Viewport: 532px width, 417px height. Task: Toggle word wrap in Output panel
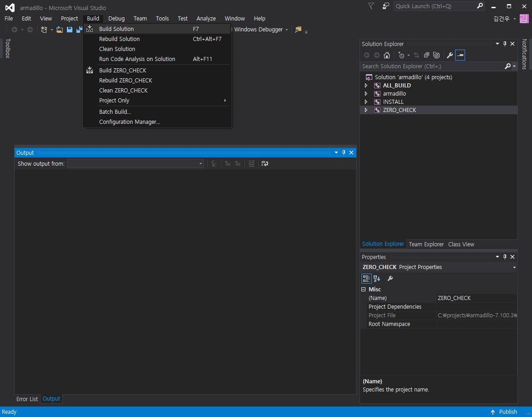point(264,163)
